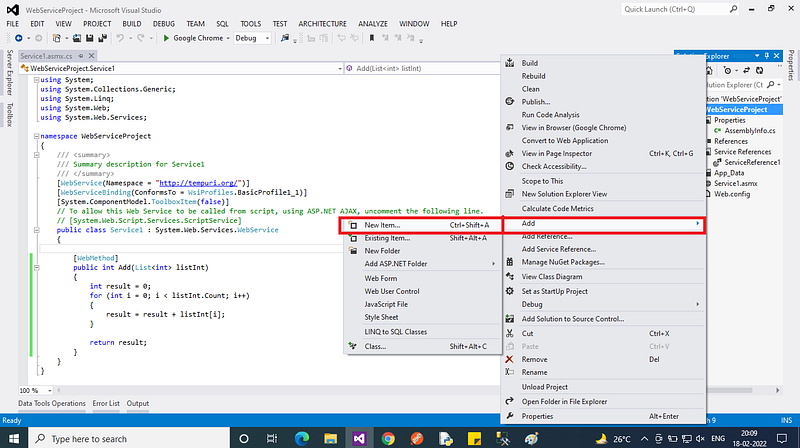Click the Windows taskbar search box
Viewport: 800px width, 448px height.
tap(128, 439)
